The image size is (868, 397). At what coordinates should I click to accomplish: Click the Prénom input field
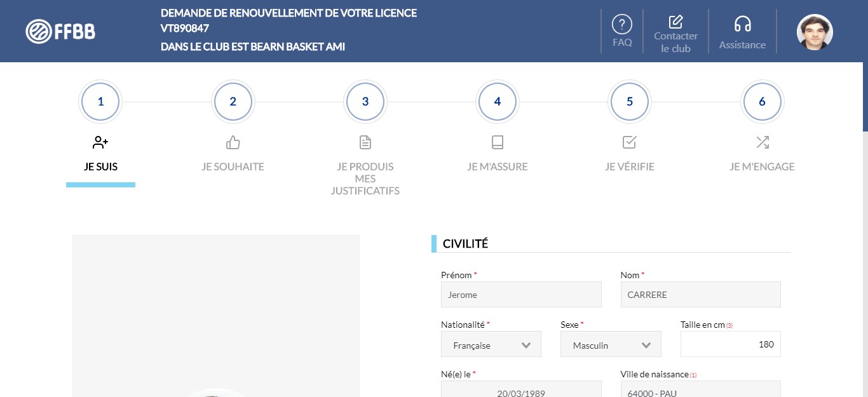click(x=520, y=295)
